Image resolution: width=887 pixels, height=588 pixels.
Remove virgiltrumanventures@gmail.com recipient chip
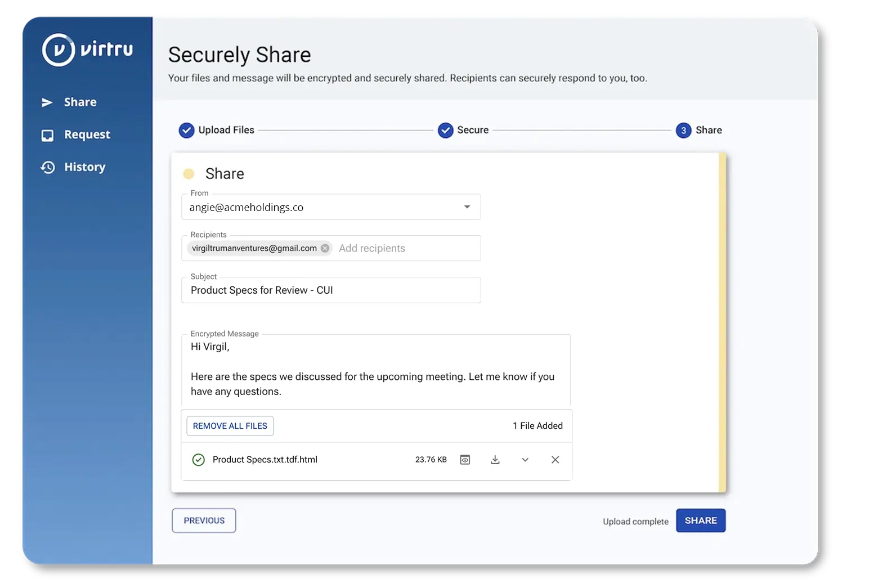point(325,248)
